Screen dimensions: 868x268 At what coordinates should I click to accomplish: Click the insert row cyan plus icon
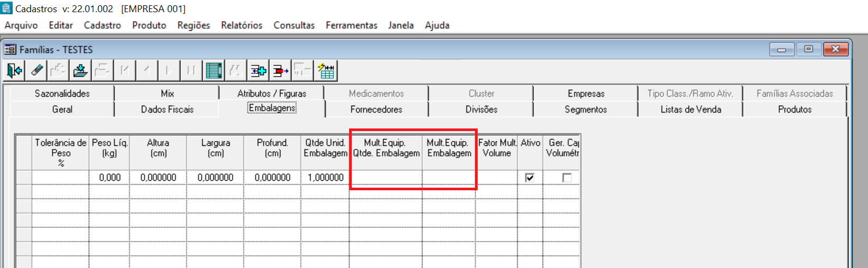pos(258,70)
